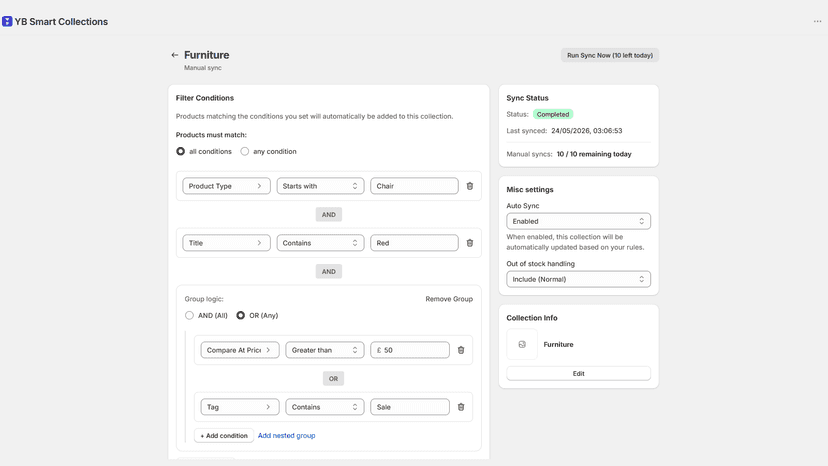Go back using arrow beside Furniture
Viewport: 828px width, 466px height.
[x=175, y=55]
